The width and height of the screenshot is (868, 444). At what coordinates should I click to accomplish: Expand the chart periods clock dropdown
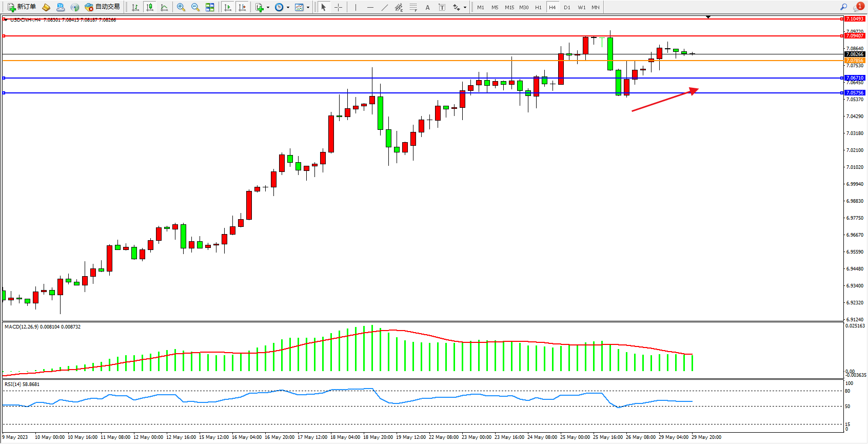point(288,8)
